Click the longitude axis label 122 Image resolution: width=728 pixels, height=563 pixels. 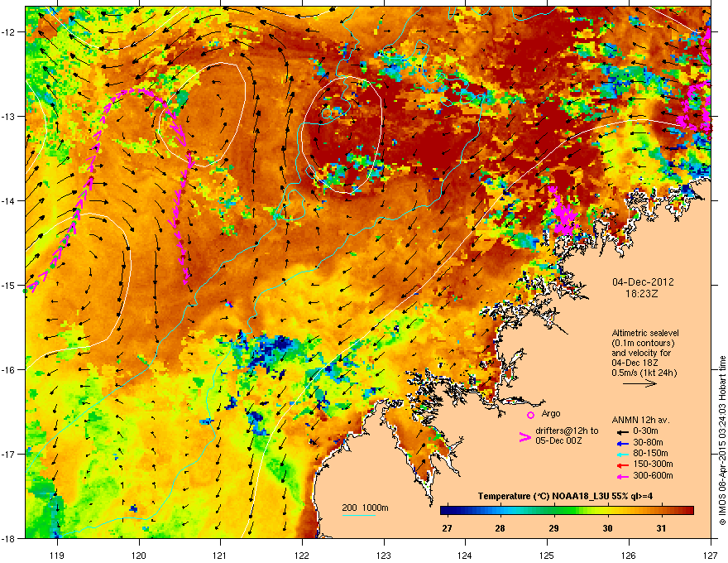click(x=302, y=555)
